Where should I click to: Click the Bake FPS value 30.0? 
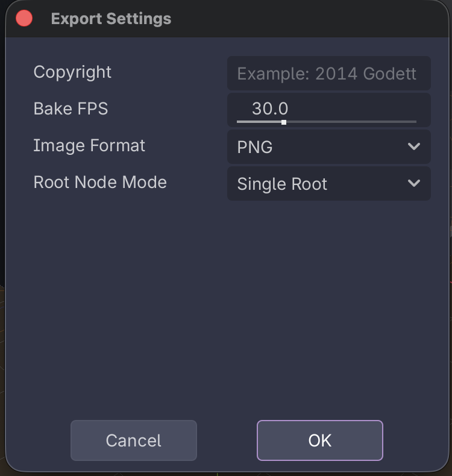[270, 108]
